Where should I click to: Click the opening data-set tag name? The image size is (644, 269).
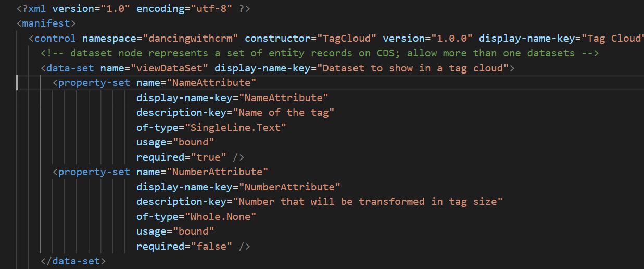point(70,68)
